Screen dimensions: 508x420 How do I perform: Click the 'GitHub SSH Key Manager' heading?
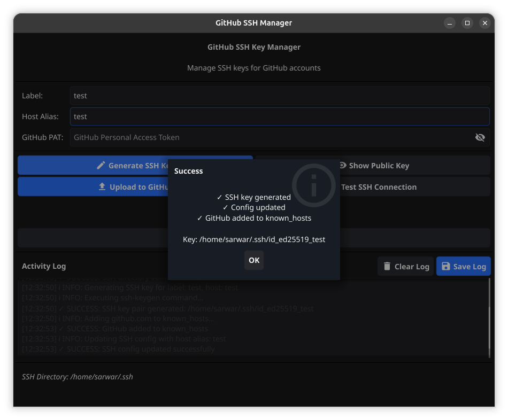253,47
